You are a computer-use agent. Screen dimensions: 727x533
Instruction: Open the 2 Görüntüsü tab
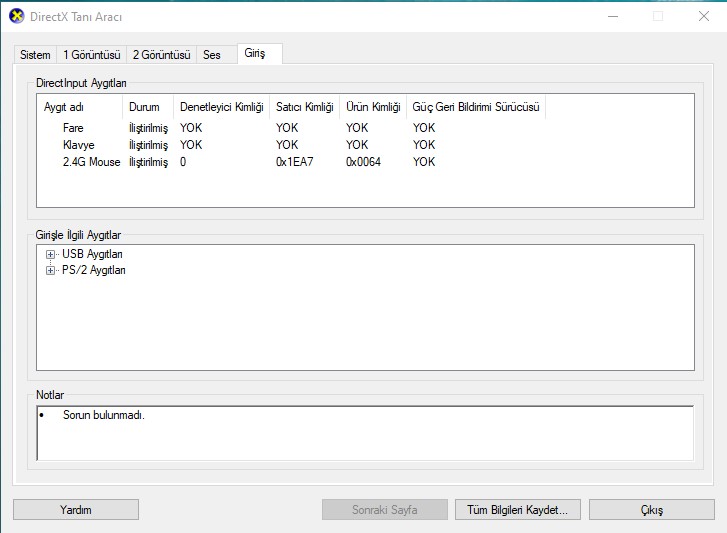point(162,55)
